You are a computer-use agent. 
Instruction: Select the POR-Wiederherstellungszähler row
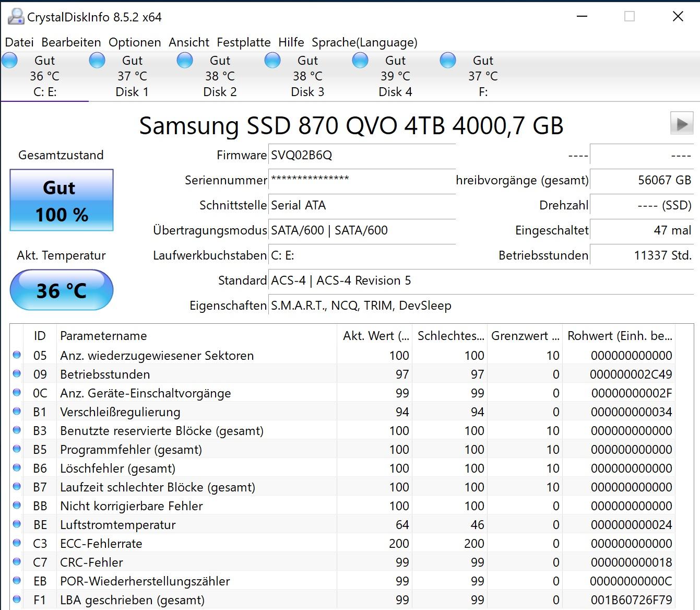point(342,581)
